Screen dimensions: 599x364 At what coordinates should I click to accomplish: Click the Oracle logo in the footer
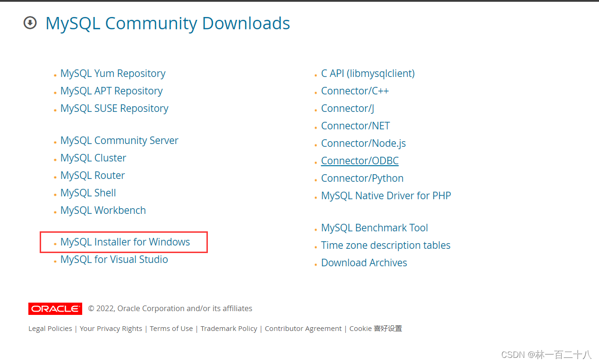[x=55, y=309]
